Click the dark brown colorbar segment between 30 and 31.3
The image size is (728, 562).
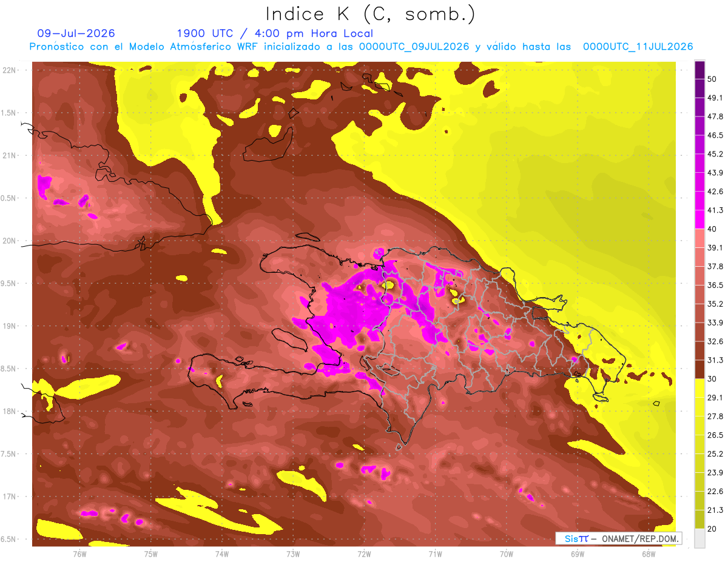699,369
